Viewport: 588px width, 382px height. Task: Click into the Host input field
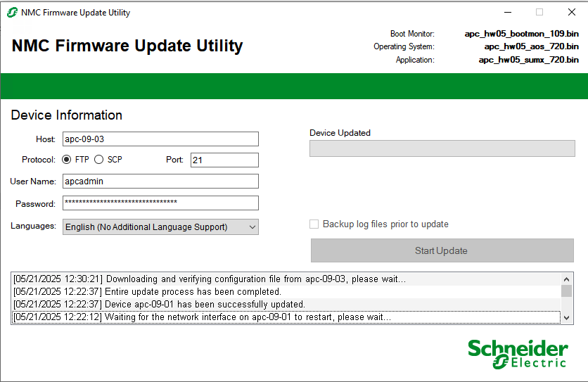[x=160, y=139]
